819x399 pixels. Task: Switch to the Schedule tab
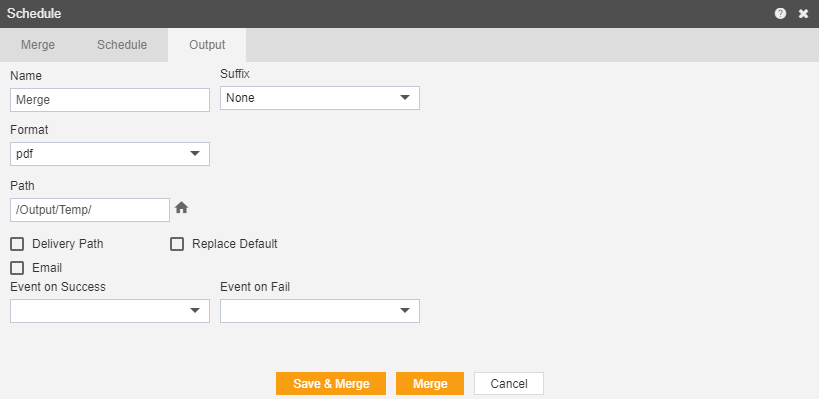click(122, 45)
